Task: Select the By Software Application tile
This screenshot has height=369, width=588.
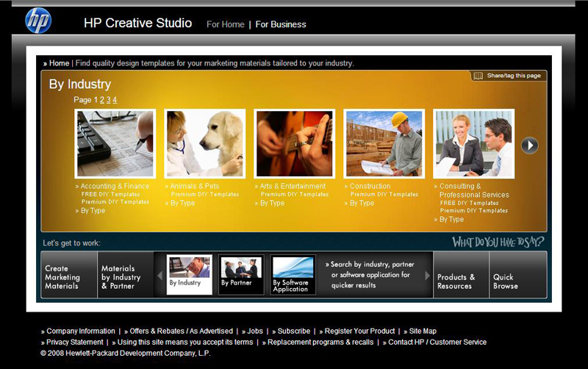Action: (x=293, y=274)
